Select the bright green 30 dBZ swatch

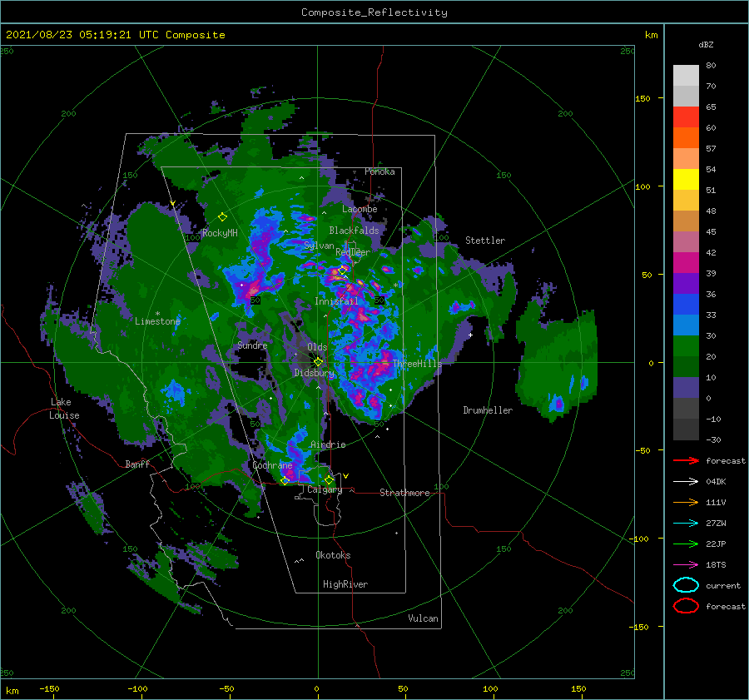(686, 346)
